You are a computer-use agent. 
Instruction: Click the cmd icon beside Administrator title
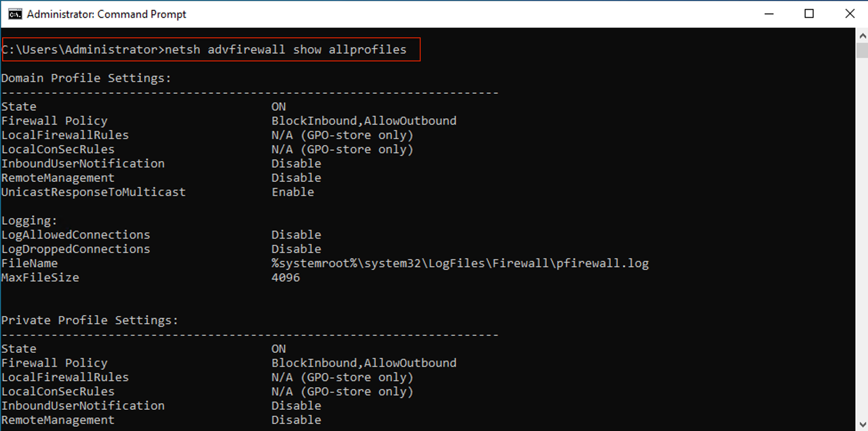(x=15, y=14)
